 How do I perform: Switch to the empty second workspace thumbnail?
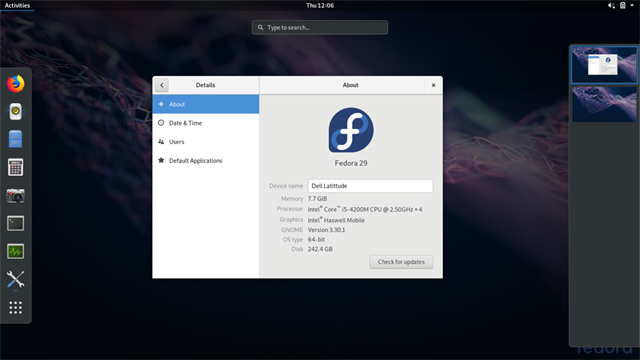tap(604, 104)
